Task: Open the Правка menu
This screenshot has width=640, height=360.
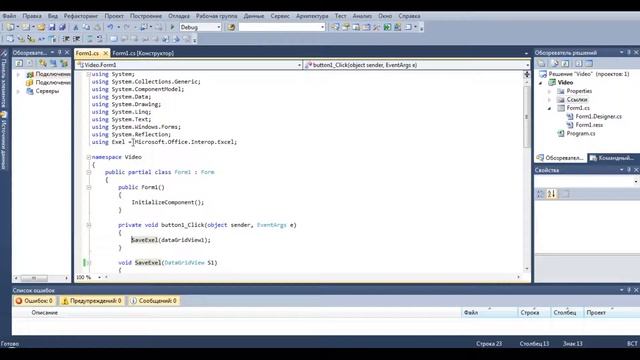Action: coord(32,16)
